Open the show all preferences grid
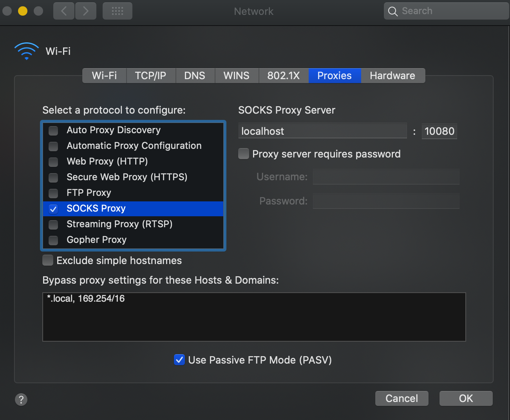The height and width of the screenshot is (420, 510). [118, 11]
